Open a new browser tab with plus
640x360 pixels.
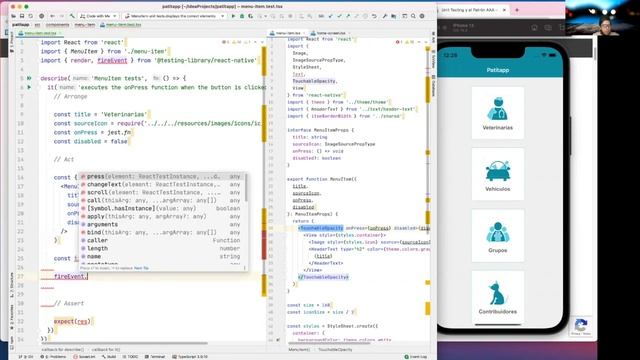pyautogui.click(x=517, y=10)
